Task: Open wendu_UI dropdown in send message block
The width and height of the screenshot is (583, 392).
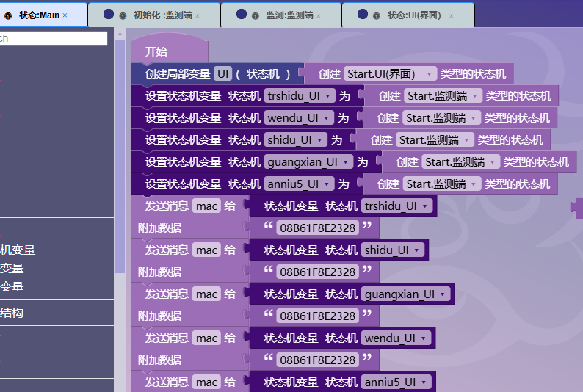Action: point(396,338)
